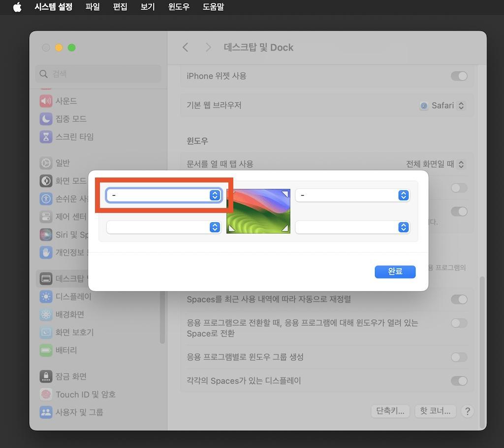Open the top-right hot corner dropdown
The width and height of the screenshot is (504, 448).
352,195
